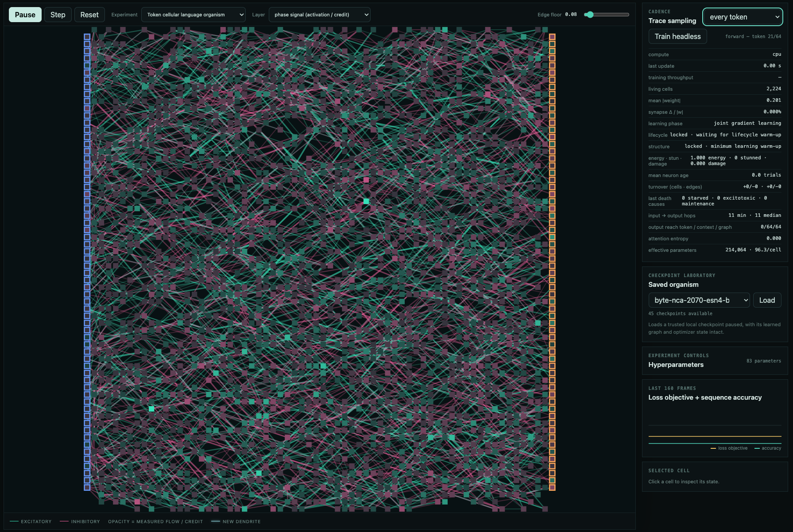Image resolution: width=793 pixels, height=532 pixels.
Task: Click the attention entropy value 0.000
Action: (774, 239)
